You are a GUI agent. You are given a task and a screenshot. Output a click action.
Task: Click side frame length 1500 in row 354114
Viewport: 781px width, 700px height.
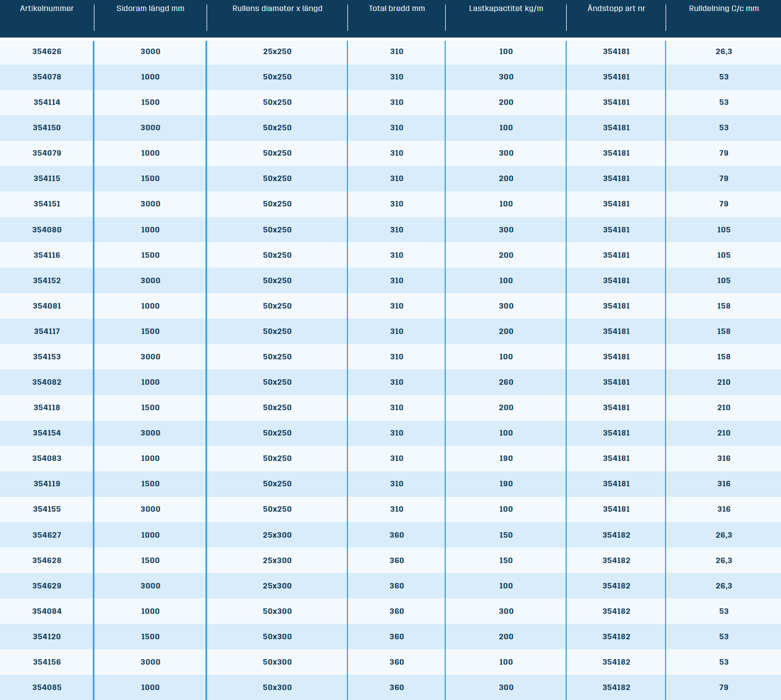pyautogui.click(x=150, y=102)
